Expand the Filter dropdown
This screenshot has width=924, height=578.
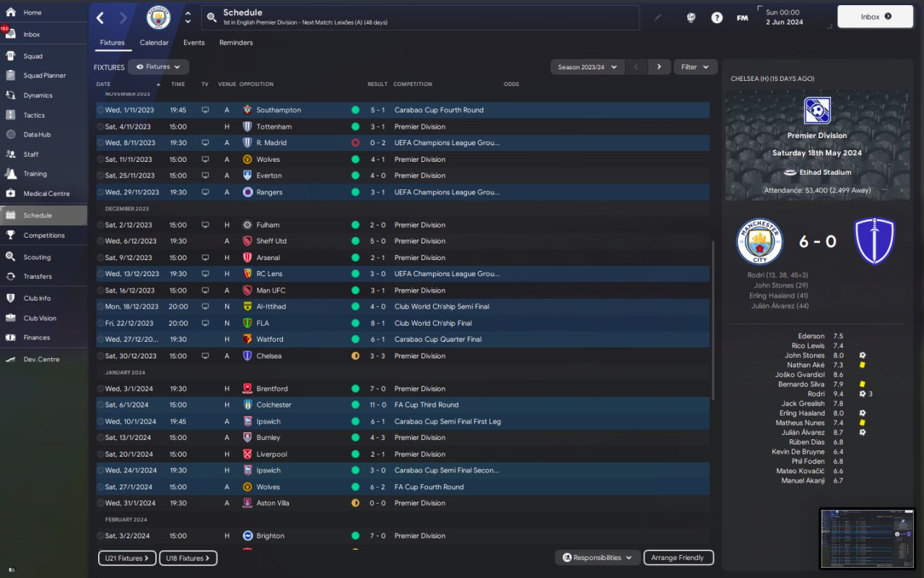(x=696, y=67)
